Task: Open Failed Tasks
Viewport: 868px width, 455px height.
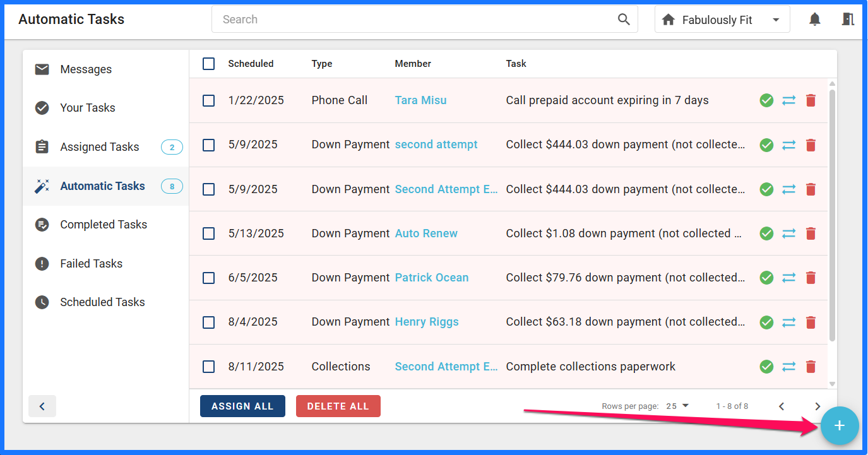Action: point(105,264)
